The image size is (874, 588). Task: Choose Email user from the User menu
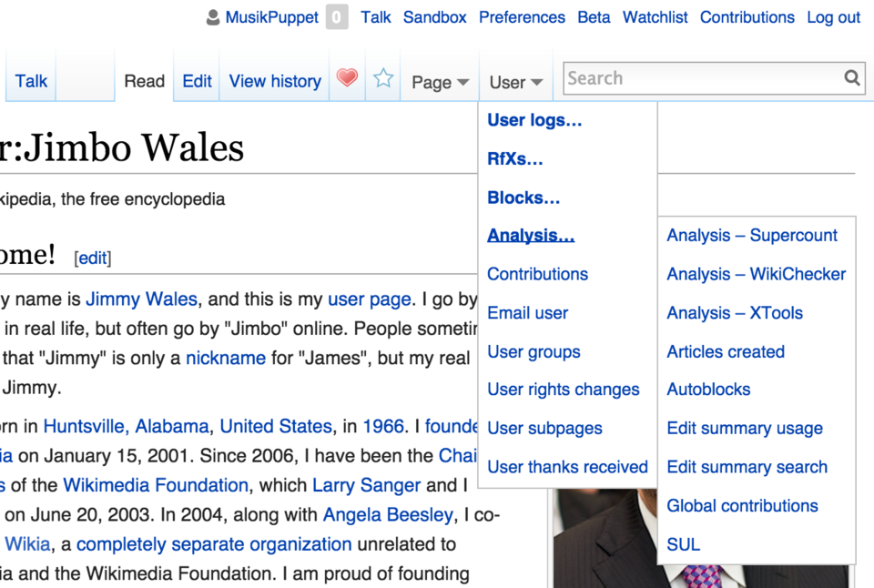[x=527, y=313]
